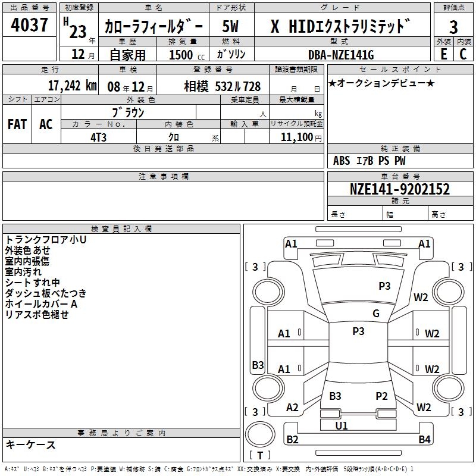Click equipment list ABS エアB PS PW

369,161
